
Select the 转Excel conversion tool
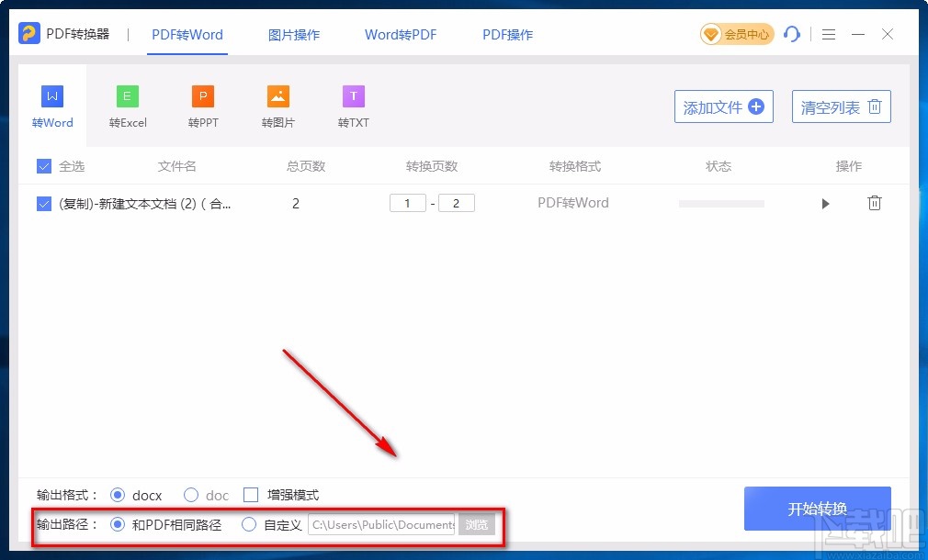click(127, 104)
